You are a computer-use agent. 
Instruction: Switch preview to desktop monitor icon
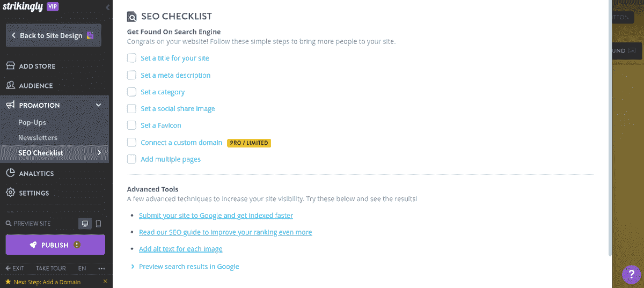tap(85, 224)
